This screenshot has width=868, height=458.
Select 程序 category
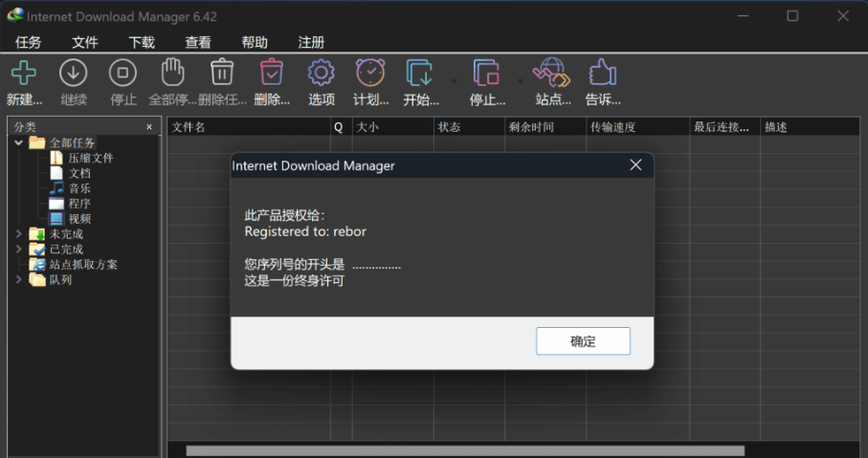click(x=79, y=204)
